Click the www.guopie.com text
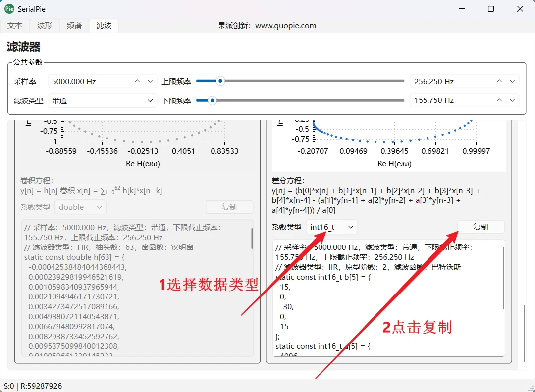The width and height of the screenshot is (535, 392). click(286, 26)
